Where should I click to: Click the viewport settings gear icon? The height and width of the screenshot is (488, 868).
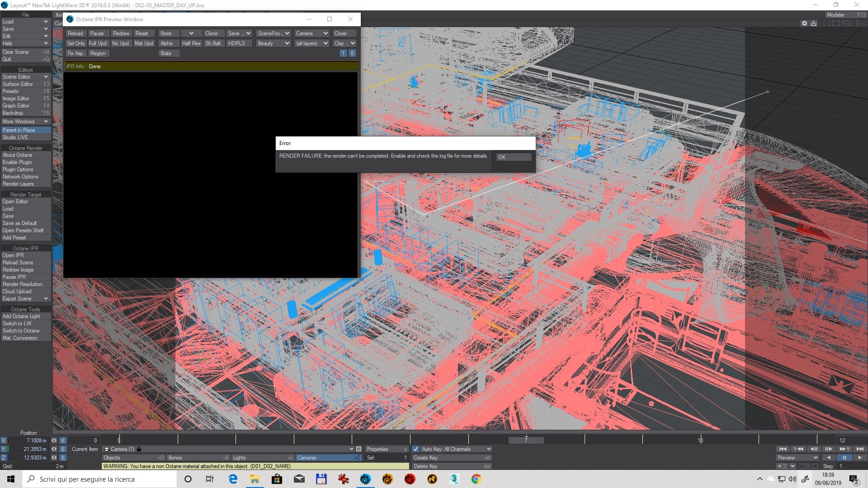coord(804,23)
